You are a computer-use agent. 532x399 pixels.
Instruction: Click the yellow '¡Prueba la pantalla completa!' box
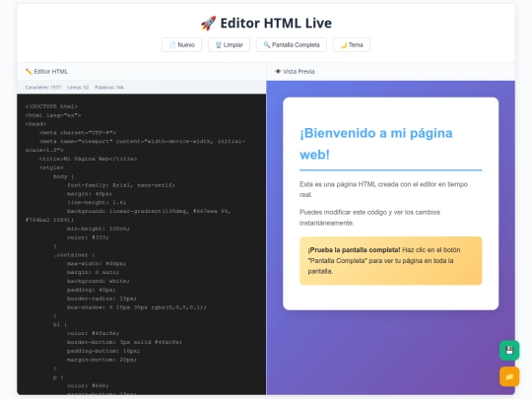(x=390, y=260)
